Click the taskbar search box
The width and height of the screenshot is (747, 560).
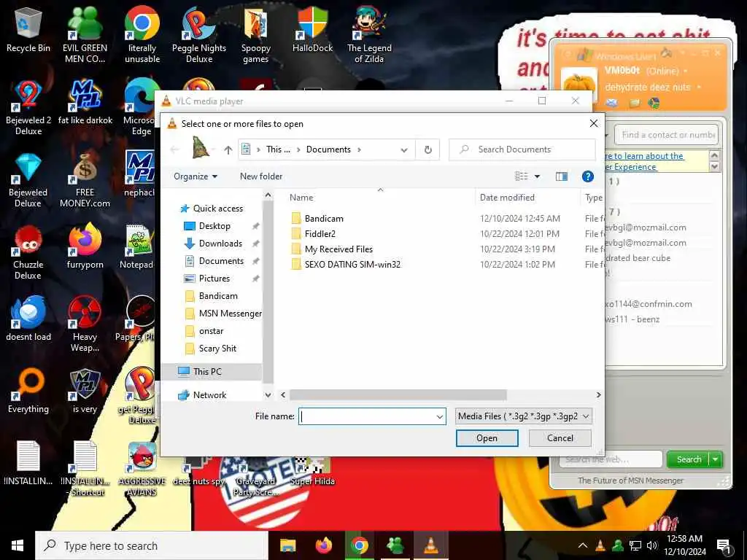tap(152, 545)
